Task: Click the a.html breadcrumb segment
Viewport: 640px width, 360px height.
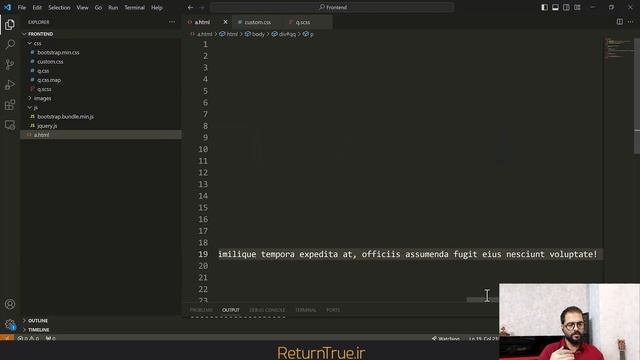Action: pyautogui.click(x=202, y=34)
